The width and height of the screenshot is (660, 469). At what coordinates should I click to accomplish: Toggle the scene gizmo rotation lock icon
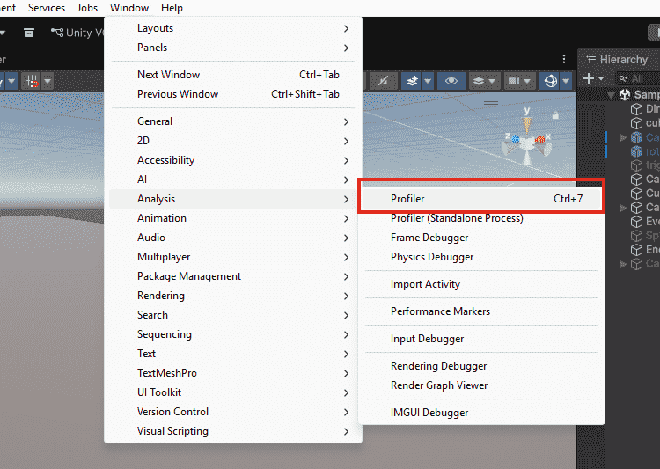pyautogui.click(x=556, y=115)
